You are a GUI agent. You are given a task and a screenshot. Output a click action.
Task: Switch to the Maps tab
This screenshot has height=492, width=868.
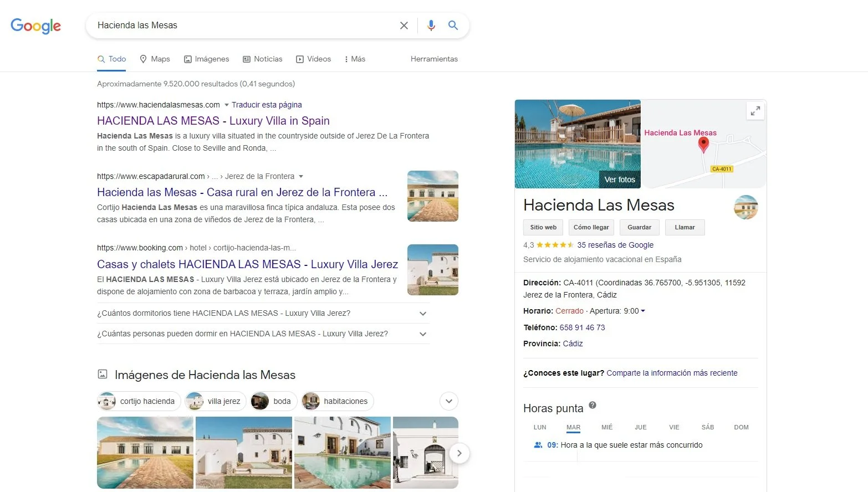(155, 59)
